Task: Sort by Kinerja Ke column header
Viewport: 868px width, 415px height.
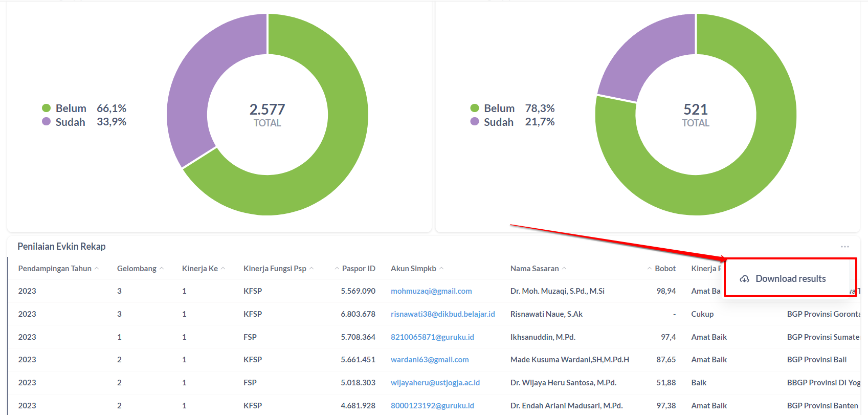Action: pos(204,269)
